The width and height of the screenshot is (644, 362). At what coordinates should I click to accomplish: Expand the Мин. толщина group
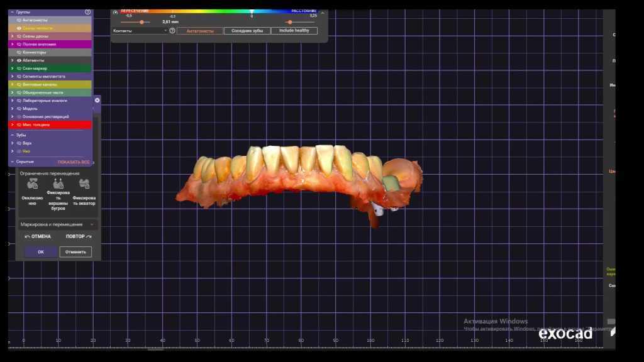point(12,125)
